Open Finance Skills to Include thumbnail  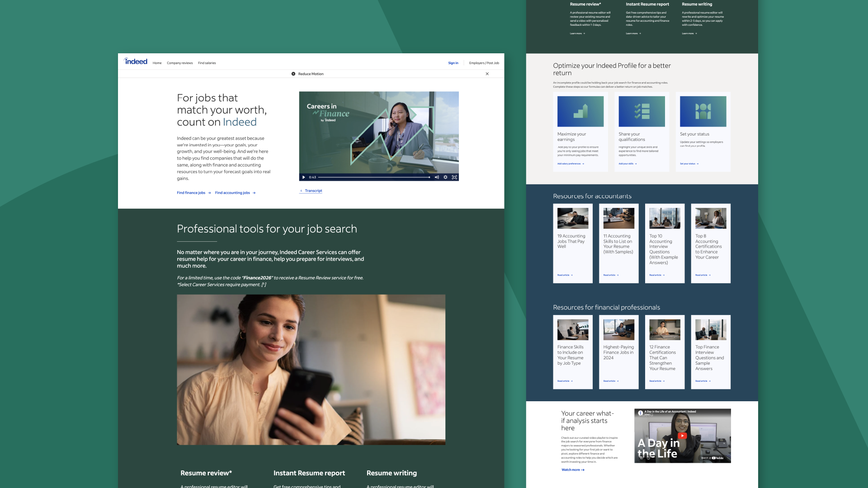573,330
